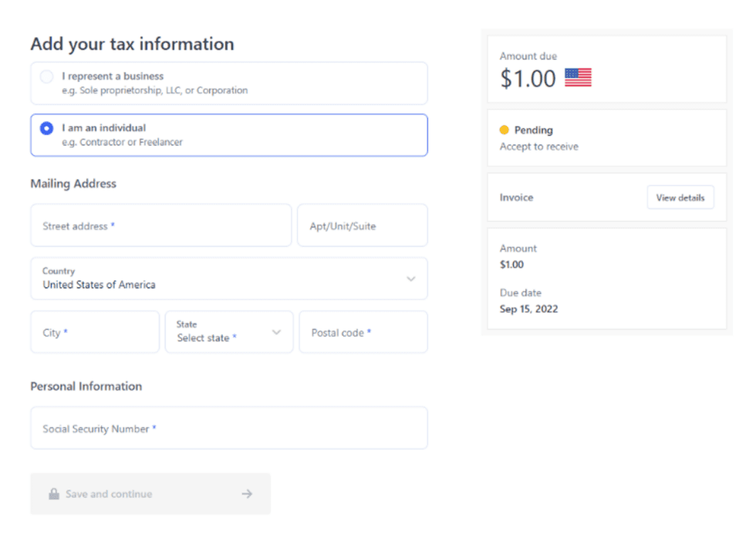Viewport: 756px width, 535px height.
Task: Select the Social Security Number field
Action: point(228,428)
